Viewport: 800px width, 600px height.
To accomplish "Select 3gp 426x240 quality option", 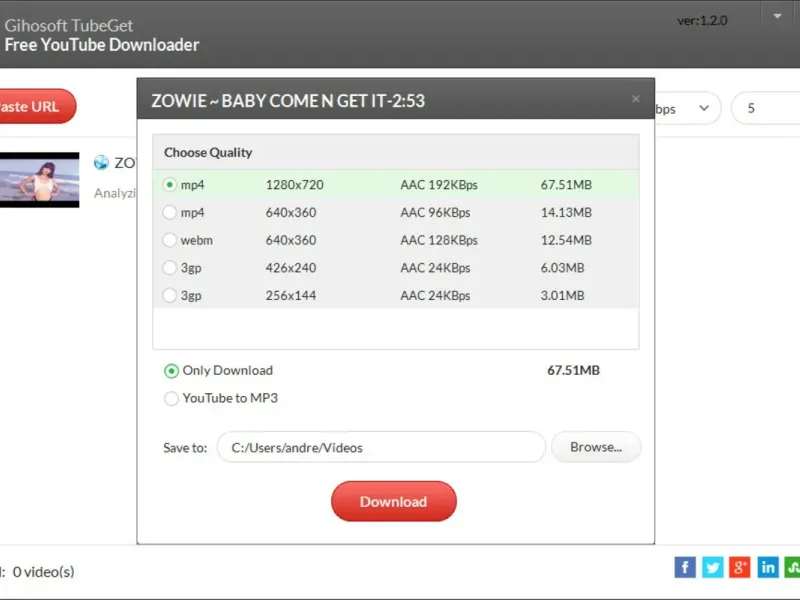I will click(395, 267).
